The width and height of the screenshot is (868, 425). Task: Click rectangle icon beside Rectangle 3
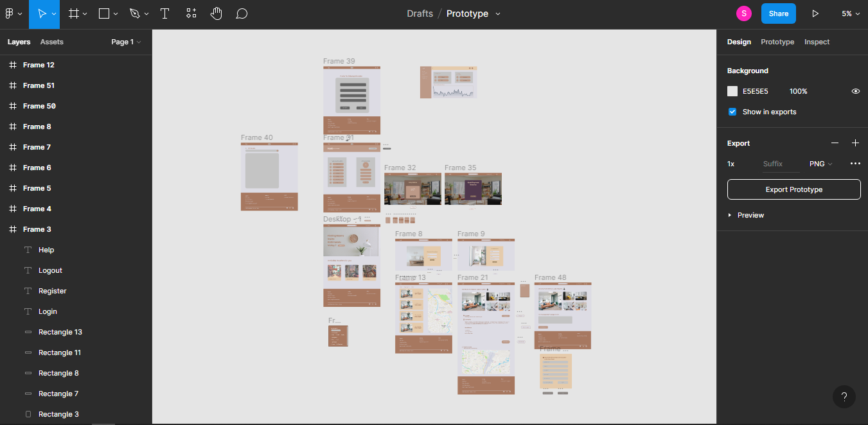[28, 414]
